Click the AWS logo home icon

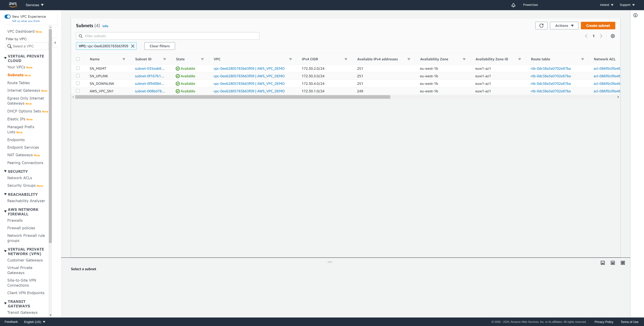tap(13, 5)
